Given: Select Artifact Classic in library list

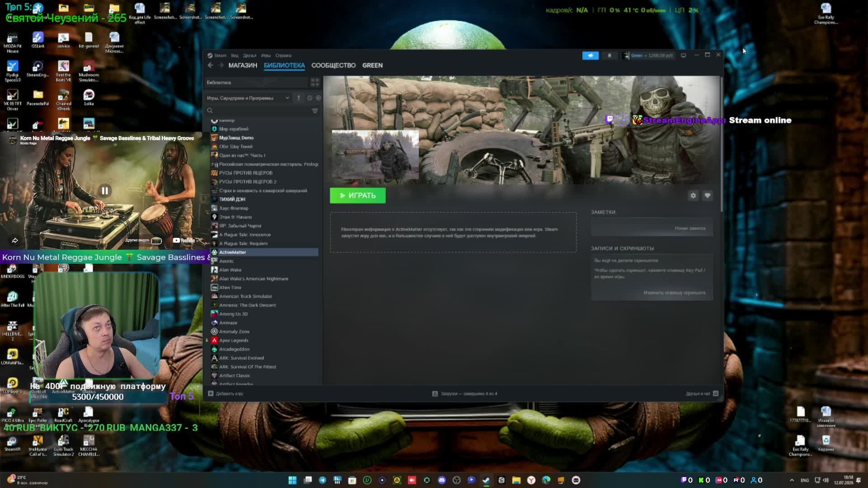Looking at the screenshot, I should point(265,376).
